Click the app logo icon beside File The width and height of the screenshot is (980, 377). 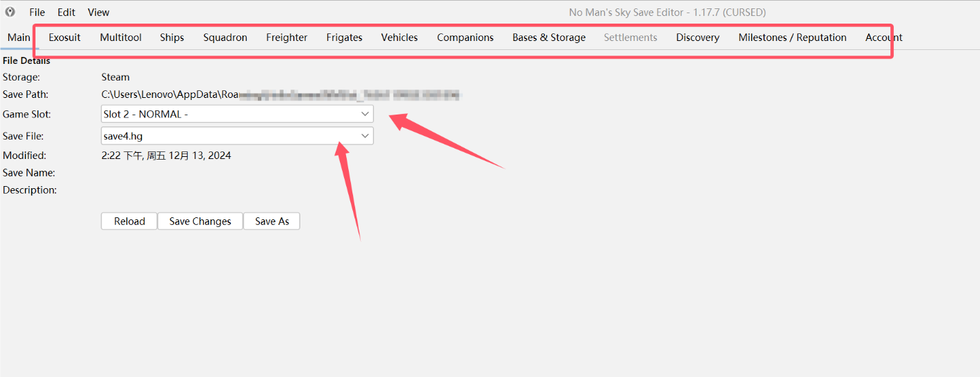tap(10, 12)
